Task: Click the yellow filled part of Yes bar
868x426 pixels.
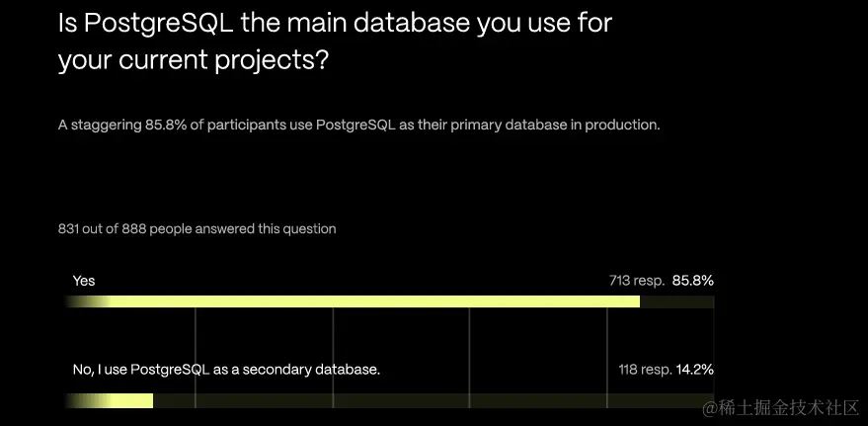Action: click(374, 301)
